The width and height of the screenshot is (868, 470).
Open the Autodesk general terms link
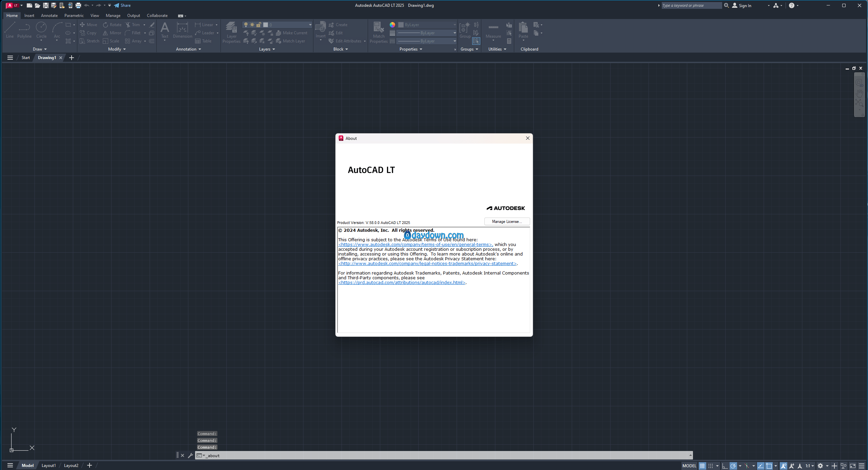[x=415, y=244]
